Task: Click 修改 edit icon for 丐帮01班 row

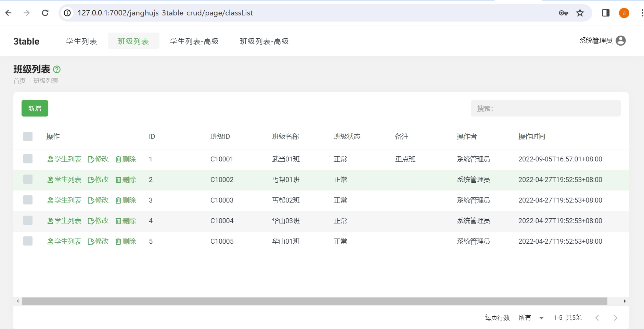Action: (98, 180)
